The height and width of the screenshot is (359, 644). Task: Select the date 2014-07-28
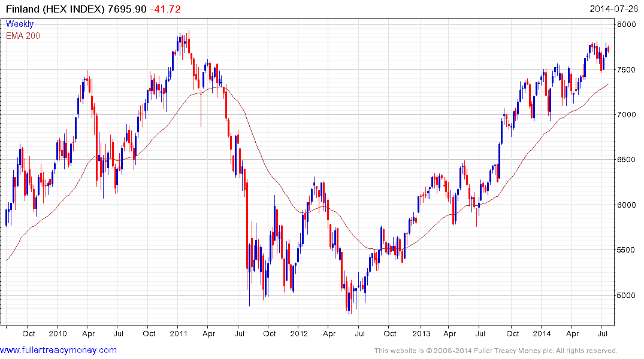pos(614,9)
